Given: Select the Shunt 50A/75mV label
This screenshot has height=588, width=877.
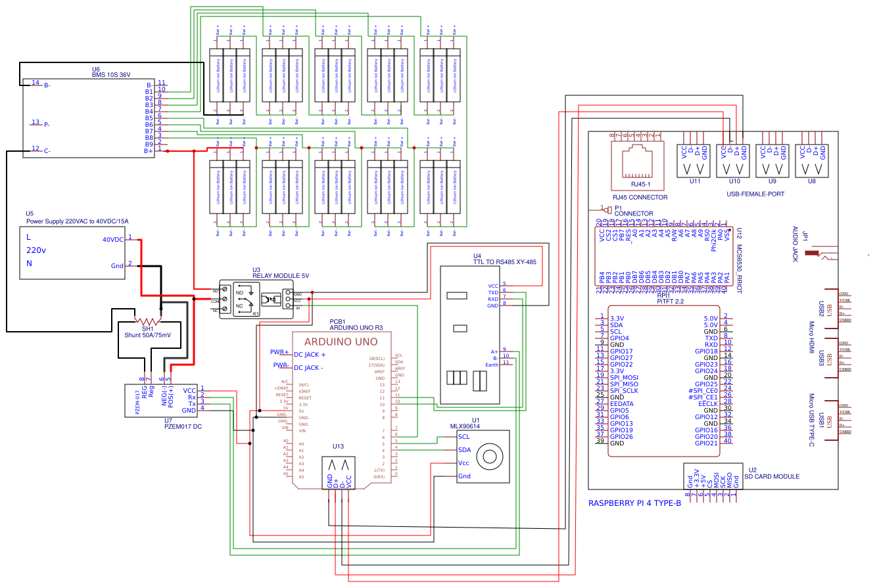Looking at the screenshot, I should click(148, 335).
